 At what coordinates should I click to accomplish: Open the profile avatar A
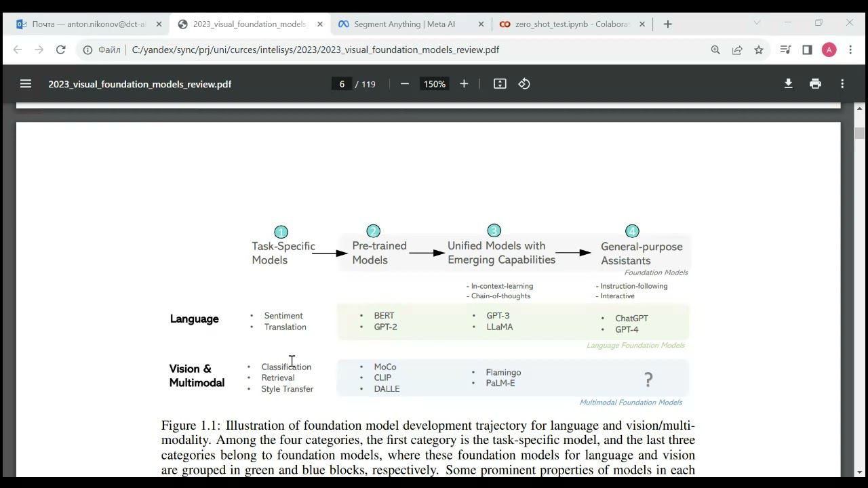pyautogui.click(x=829, y=49)
